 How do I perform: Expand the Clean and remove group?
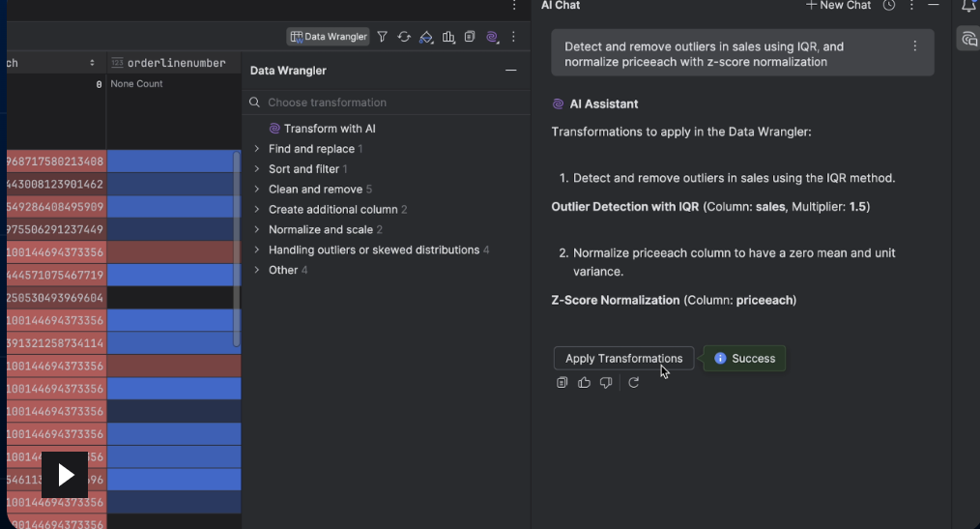pos(257,190)
